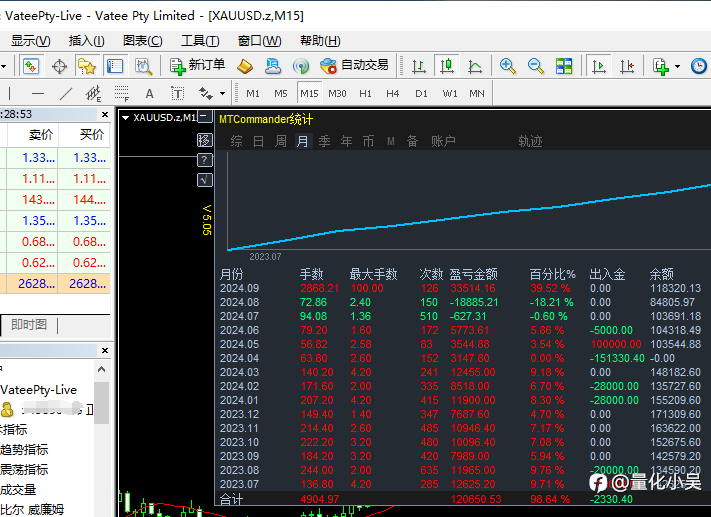This screenshot has width=711, height=517.
Task: Open the 插入(I) menu
Action: [87, 41]
